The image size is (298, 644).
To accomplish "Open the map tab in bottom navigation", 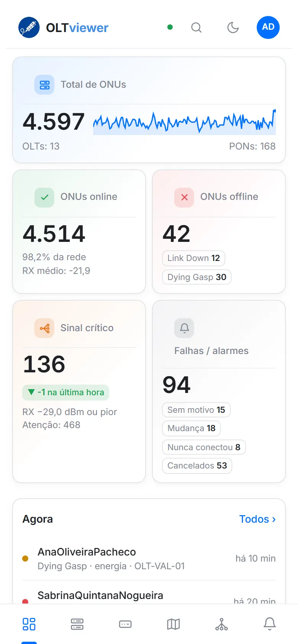I will (173, 624).
